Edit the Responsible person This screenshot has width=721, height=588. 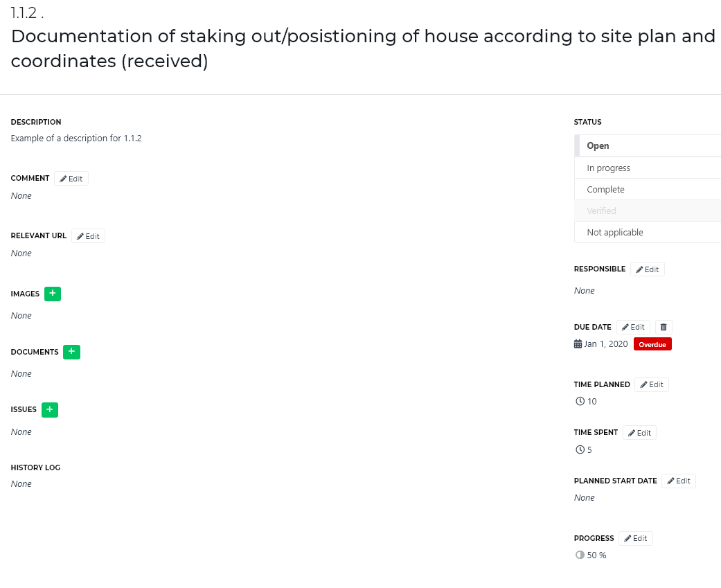[x=648, y=269]
